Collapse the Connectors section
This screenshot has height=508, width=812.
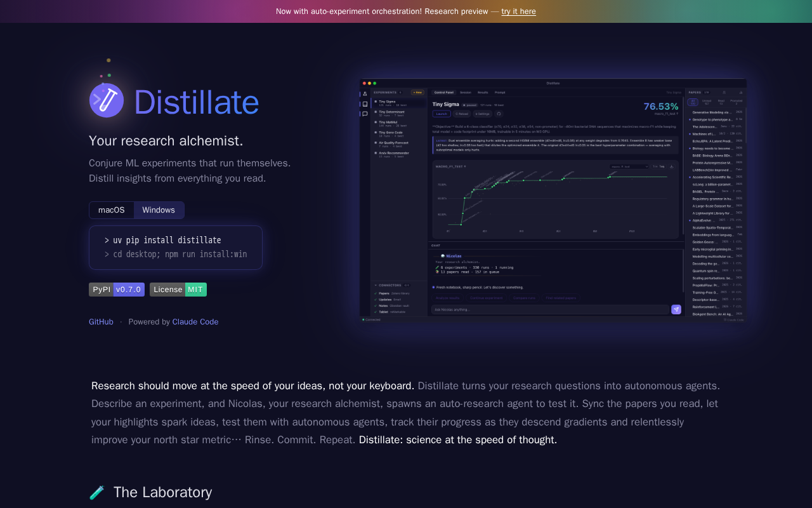click(x=375, y=285)
